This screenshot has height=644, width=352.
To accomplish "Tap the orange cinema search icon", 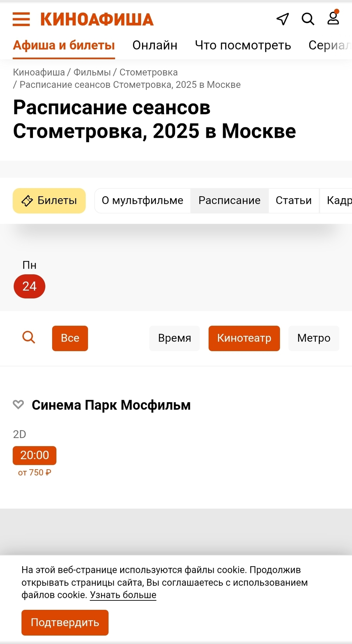I will (x=29, y=337).
